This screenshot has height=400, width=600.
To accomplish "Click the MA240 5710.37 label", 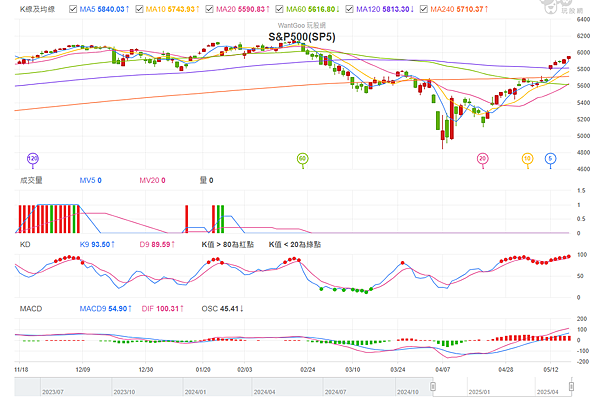I will 459,9.
